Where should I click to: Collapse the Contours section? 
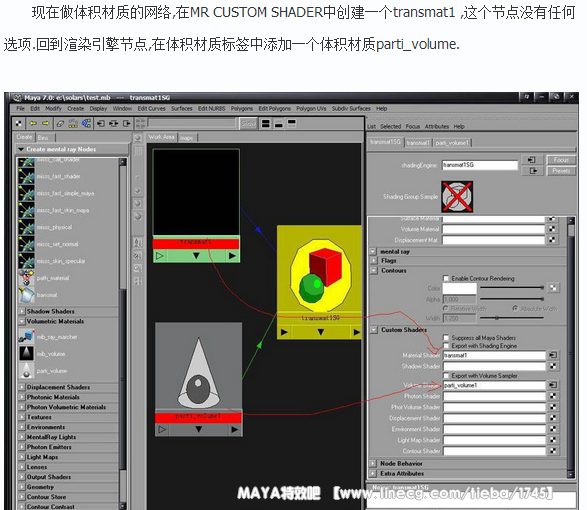(374, 270)
